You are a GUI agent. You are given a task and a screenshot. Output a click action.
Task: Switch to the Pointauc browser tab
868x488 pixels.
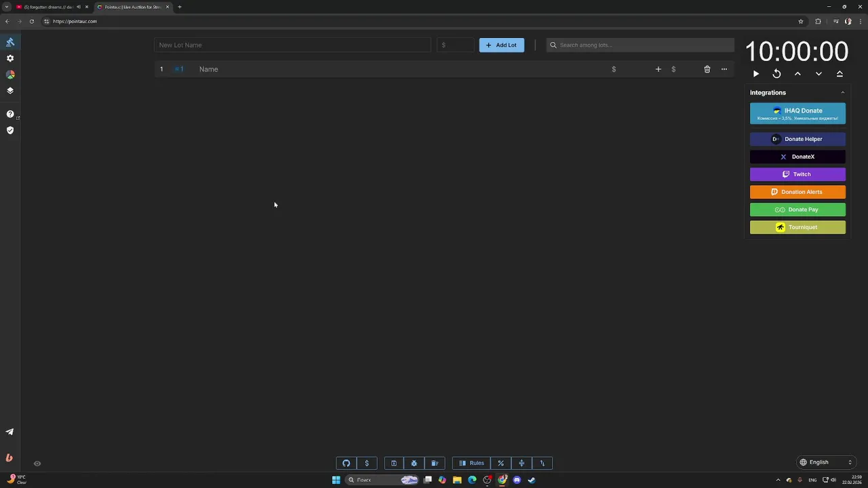(132, 7)
